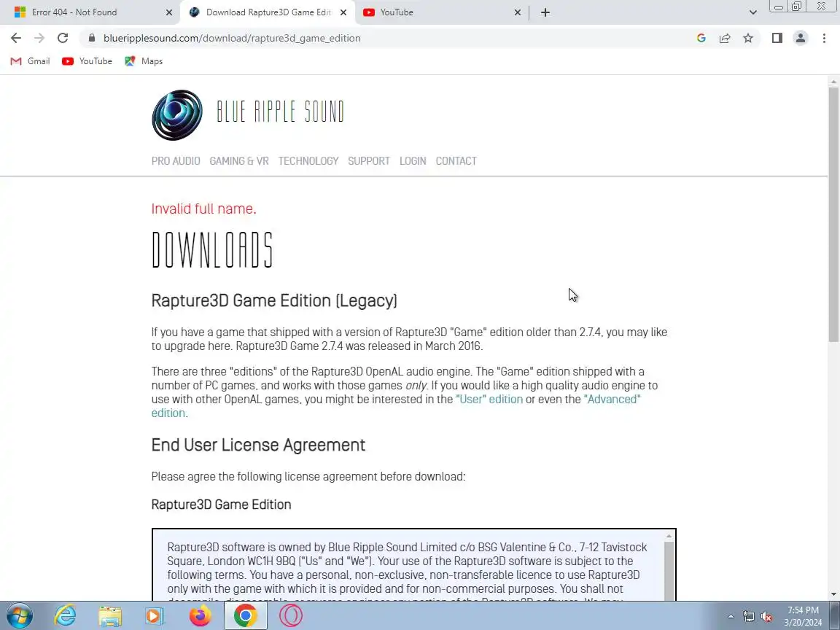Follow the "User" edition link
The image size is (840, 630).
point(489,400)
